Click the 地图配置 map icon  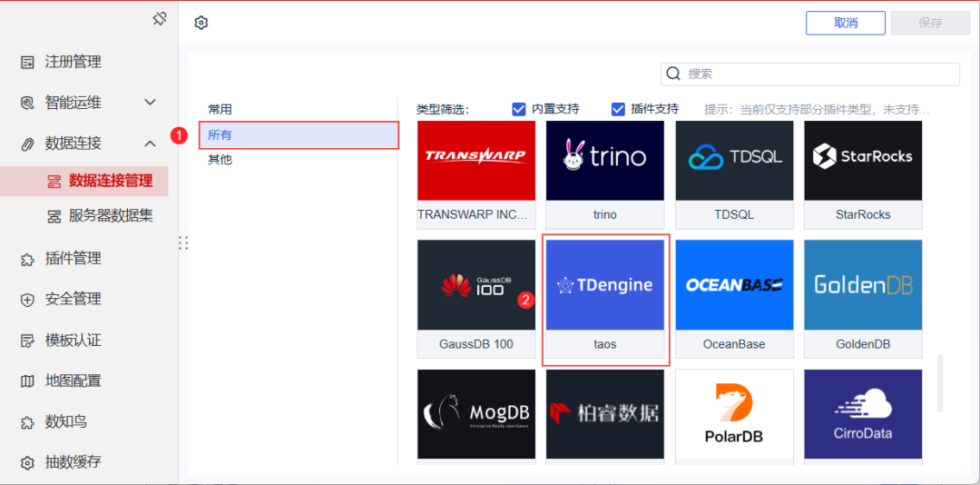click(x=27, y=381)
